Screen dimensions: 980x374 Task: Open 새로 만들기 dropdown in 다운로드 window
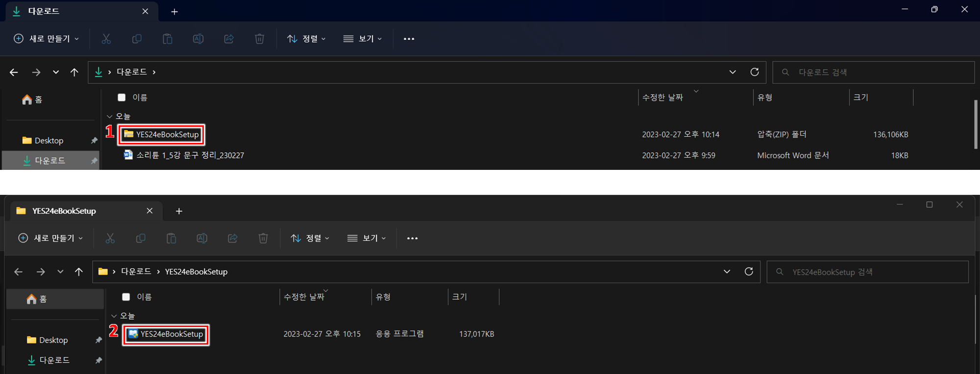point(46,39)
